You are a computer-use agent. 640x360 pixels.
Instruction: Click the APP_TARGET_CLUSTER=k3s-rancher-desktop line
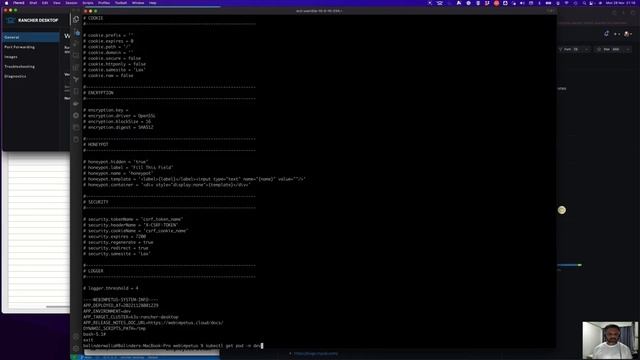click(131, 317)
